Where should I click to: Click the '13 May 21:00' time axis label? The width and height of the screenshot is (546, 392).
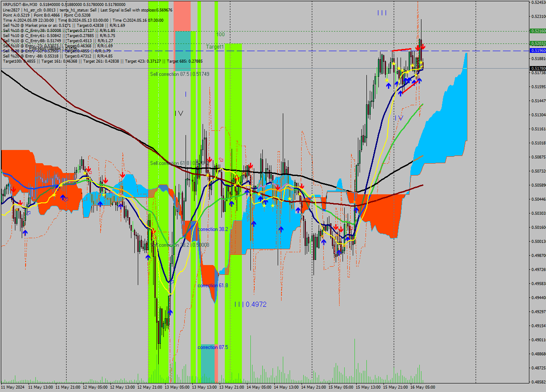click(x=231, y=387)
